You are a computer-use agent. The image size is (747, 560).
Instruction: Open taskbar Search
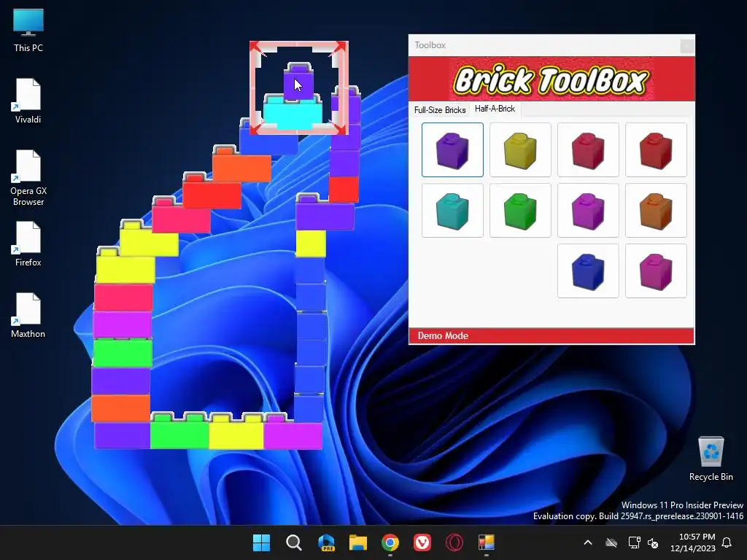[293, 542]
